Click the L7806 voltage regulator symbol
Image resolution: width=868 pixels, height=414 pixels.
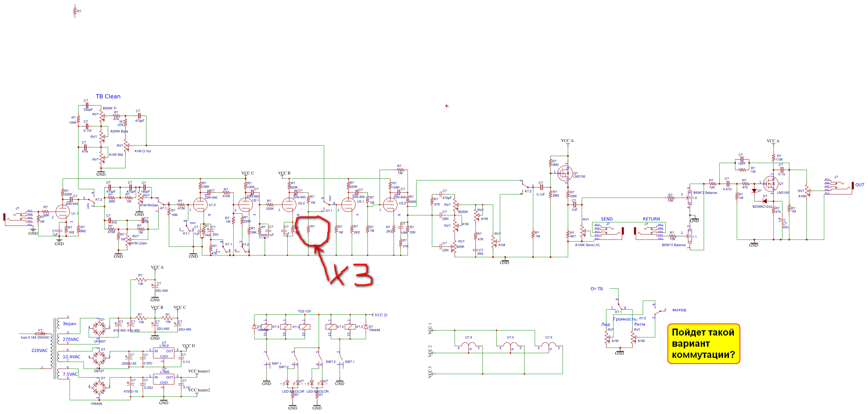coord(164,379)
